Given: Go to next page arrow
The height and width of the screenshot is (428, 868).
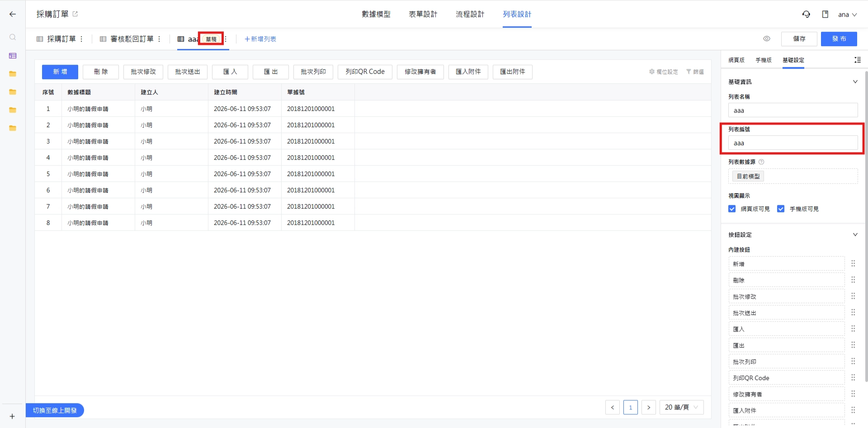Looking at the screenshot, I should coord(649,407).
